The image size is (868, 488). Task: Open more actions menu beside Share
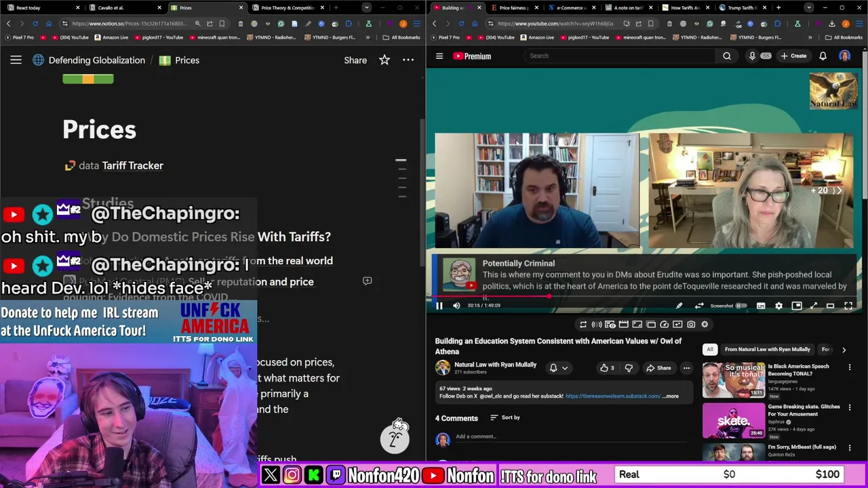(686, 368)
